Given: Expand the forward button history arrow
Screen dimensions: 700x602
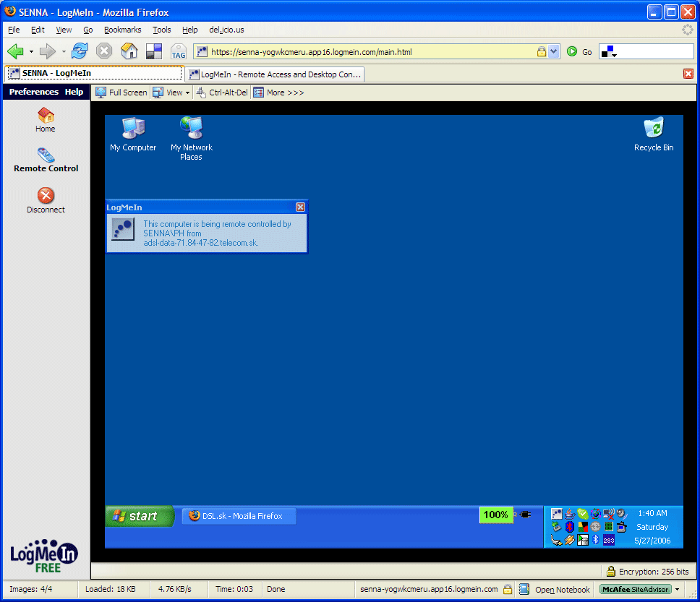Looking at the screenshot, I should tap(64, 52).
